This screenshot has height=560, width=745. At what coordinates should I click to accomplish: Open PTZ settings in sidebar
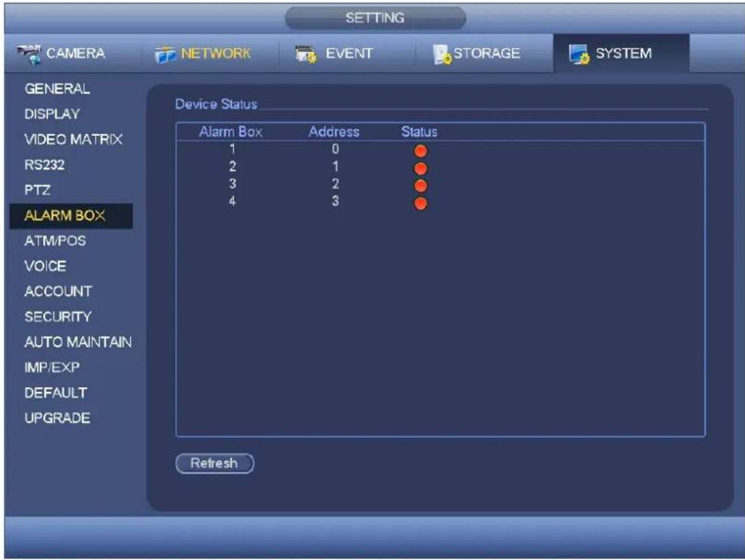click(x=38, y=190)
